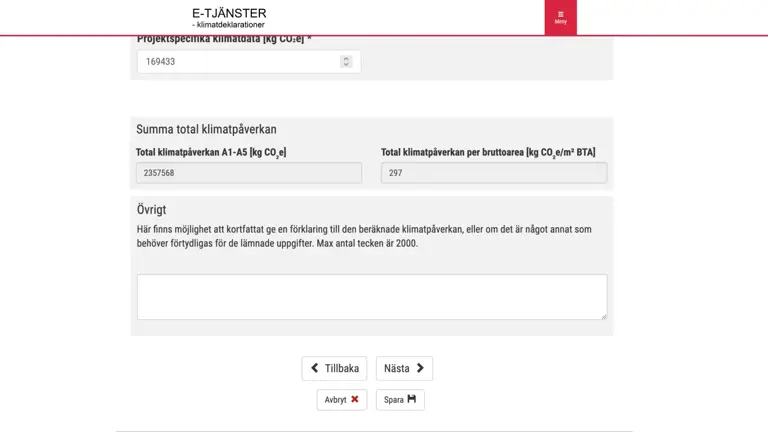The width and height of the screenshot is (768, 432).
Task: Proceed using the Nästa button label
Action: (x=397, y=368)
